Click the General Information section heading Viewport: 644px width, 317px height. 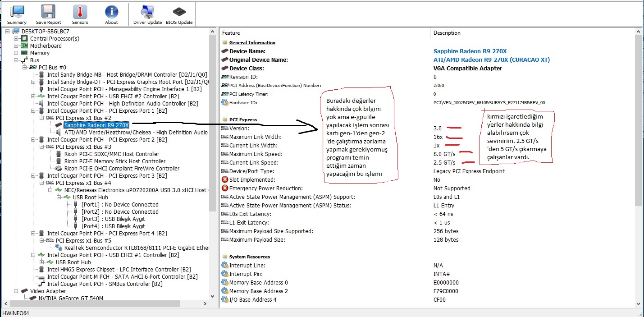click(252, 42)
